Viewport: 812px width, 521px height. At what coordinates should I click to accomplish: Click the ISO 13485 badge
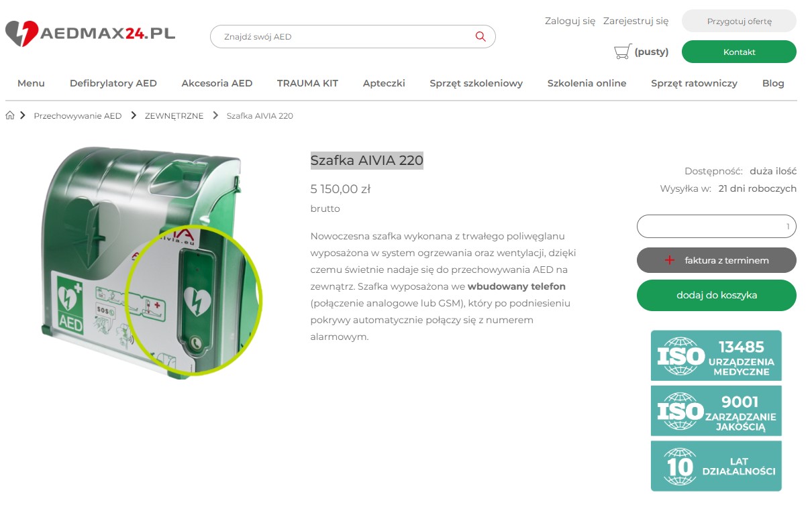pyautogui.click(x=716, y=355)
